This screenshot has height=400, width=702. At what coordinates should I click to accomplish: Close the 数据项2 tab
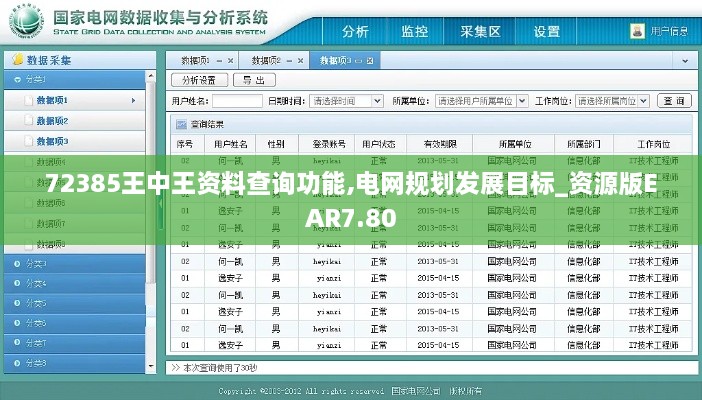300,61
